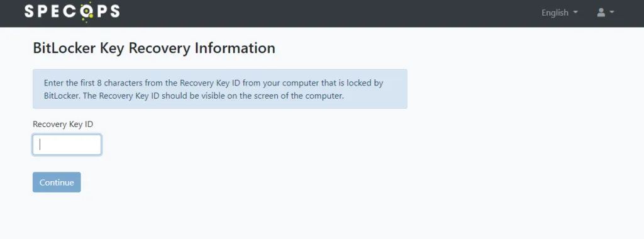Screen dimensions: 644x239
Task: Open the user account icon menu
Action: pyautogui.click(x=606, y=13)
